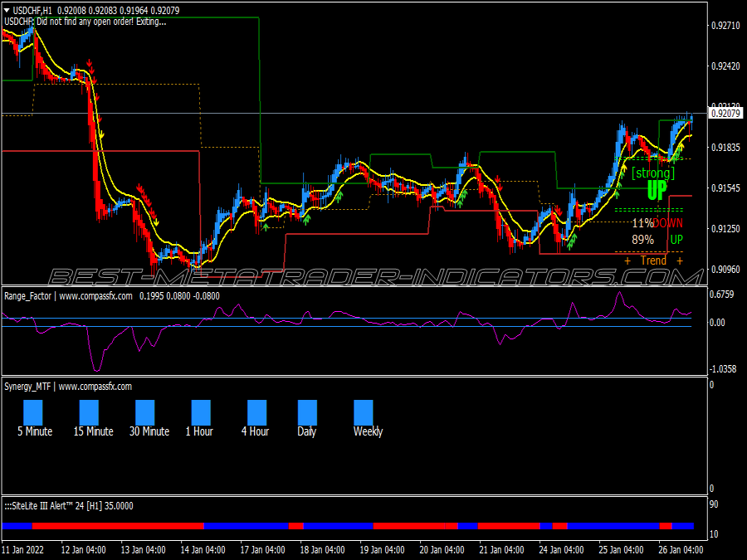Image resolution: width=747 pixels, height=560 pixels.
Task: Click the '19 Jan 04:00' time axis label
Action: pyautogui.click(x=382, y=550)
